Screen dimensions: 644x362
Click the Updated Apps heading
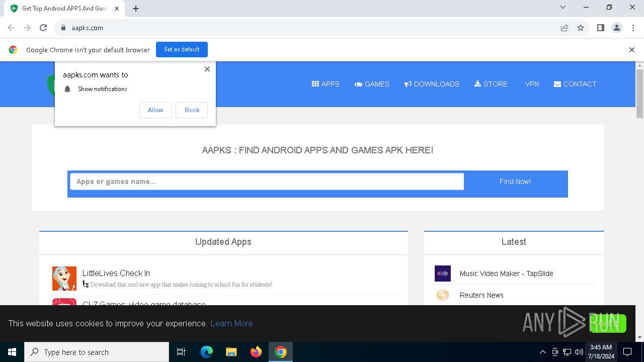[x=223, y=242]
